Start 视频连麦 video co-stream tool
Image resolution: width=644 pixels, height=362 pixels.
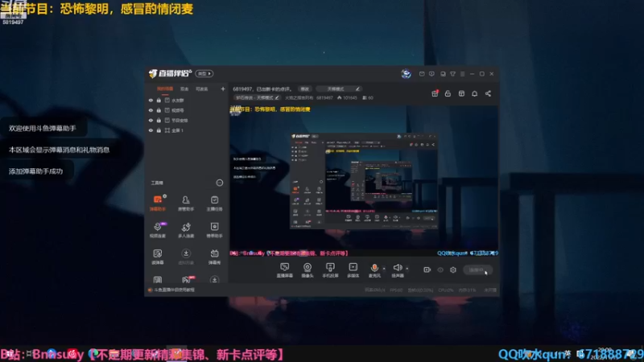pos(158,230)
